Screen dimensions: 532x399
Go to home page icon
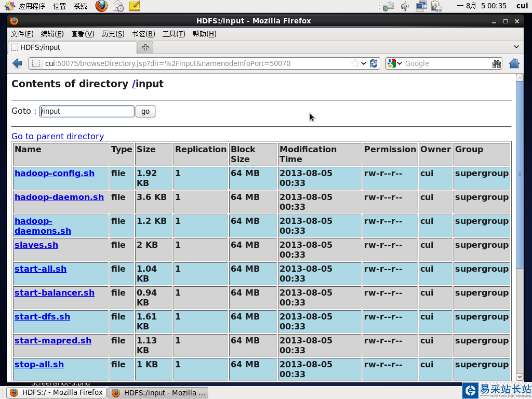click(514, 63)
